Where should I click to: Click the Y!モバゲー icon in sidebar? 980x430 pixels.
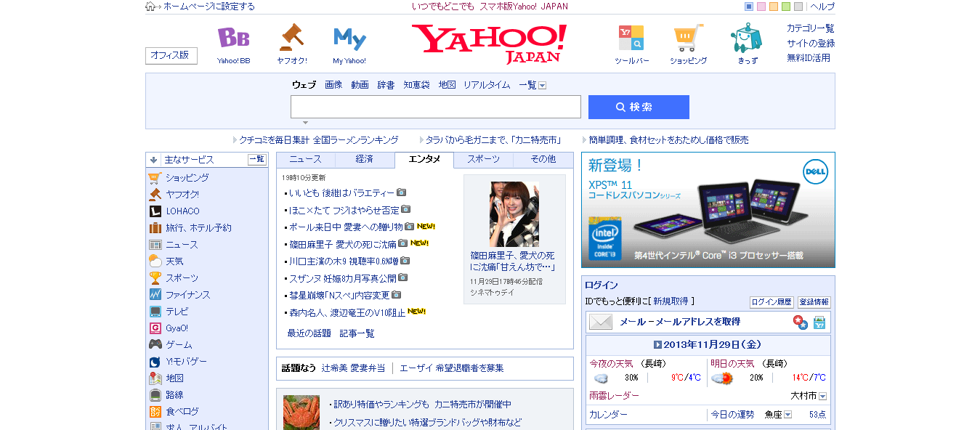[155, 361]
